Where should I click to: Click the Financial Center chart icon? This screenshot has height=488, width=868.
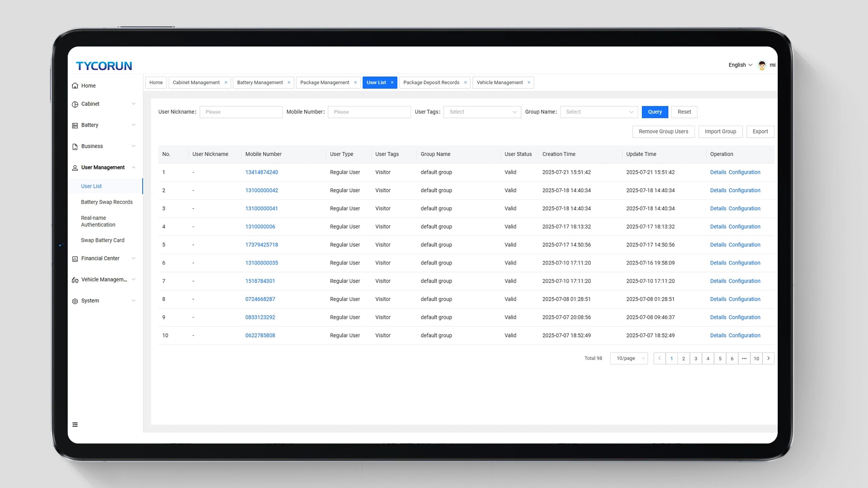tap(75, 259)
